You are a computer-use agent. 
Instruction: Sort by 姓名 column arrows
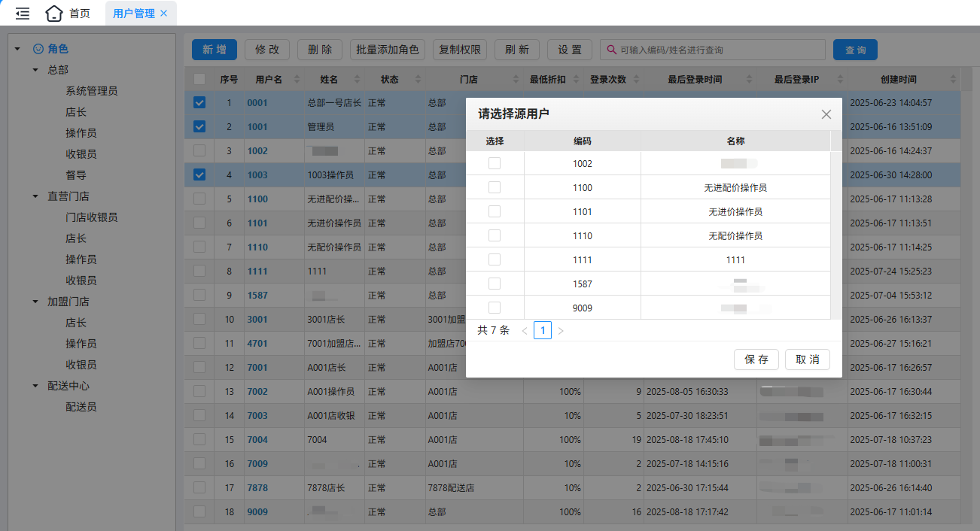(356, 79)
